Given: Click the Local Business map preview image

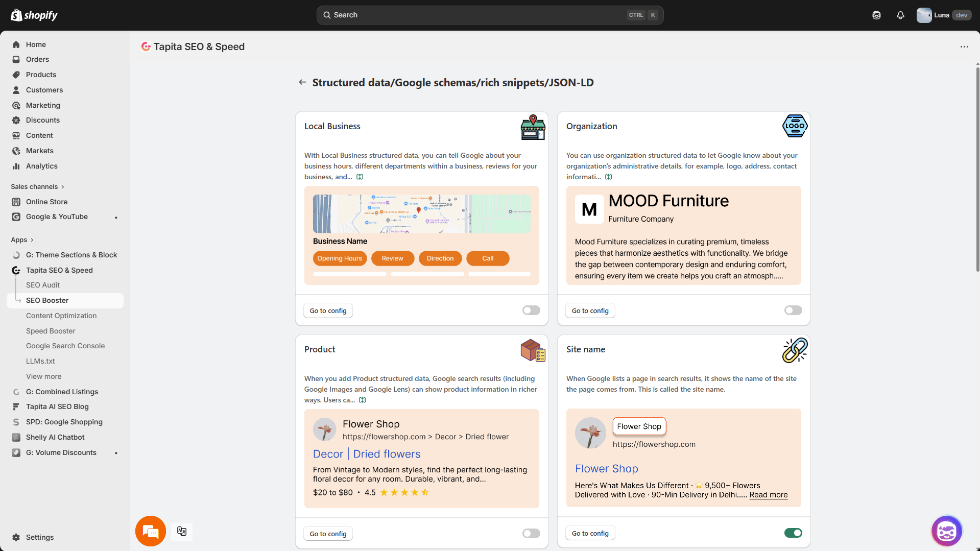Looking at the screenshot, I should click(x=422, y=213).
